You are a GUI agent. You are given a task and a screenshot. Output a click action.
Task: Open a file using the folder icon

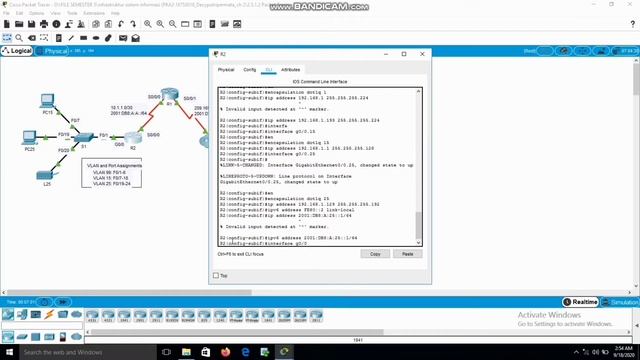pyautogui.click(x=19, y=24)
